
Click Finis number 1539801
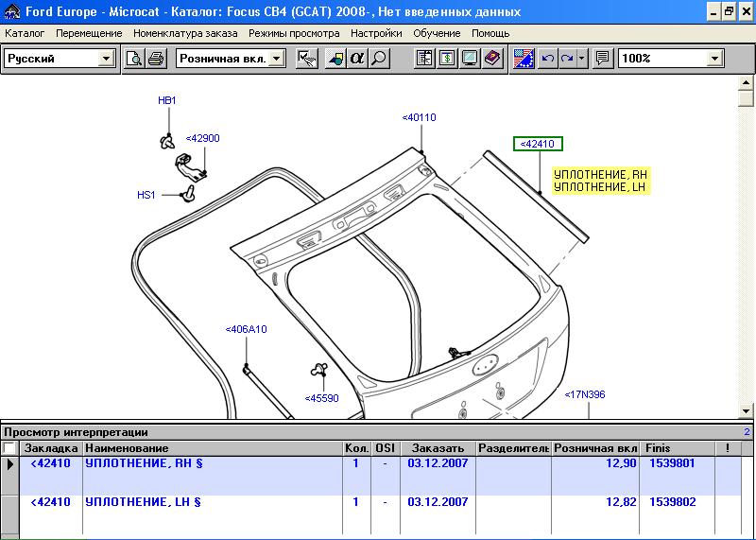coord(673,463)
